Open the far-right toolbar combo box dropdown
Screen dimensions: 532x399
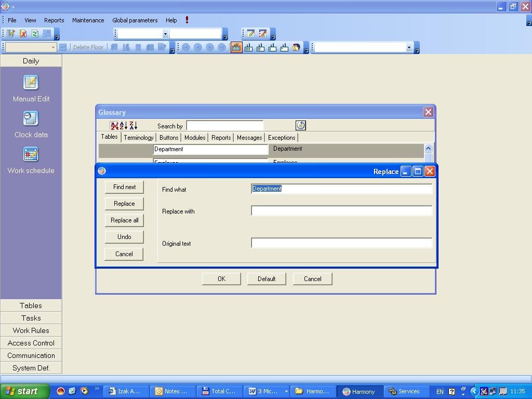click(x=409, y=48)
